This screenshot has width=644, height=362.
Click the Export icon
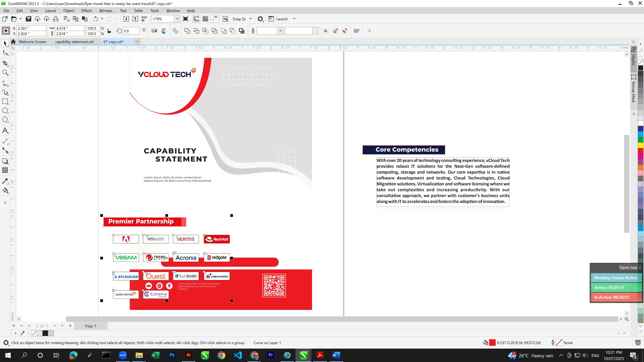tap(135, 19)
